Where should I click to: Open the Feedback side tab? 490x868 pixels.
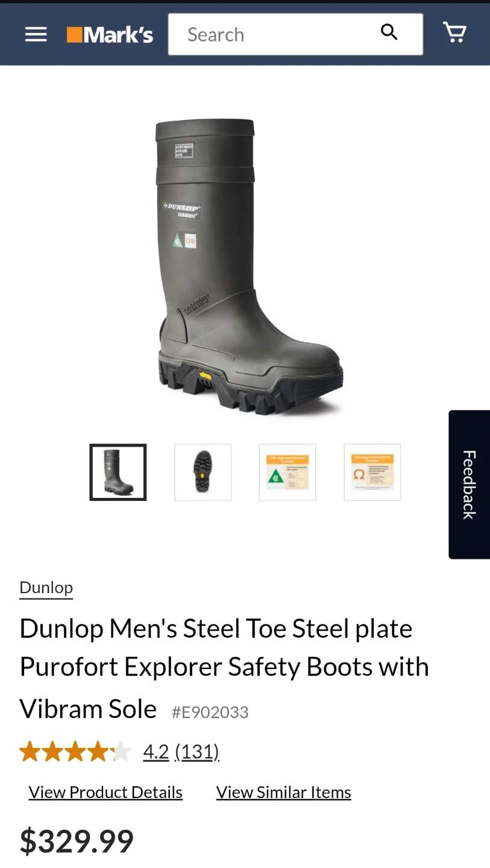coord(470,485)
